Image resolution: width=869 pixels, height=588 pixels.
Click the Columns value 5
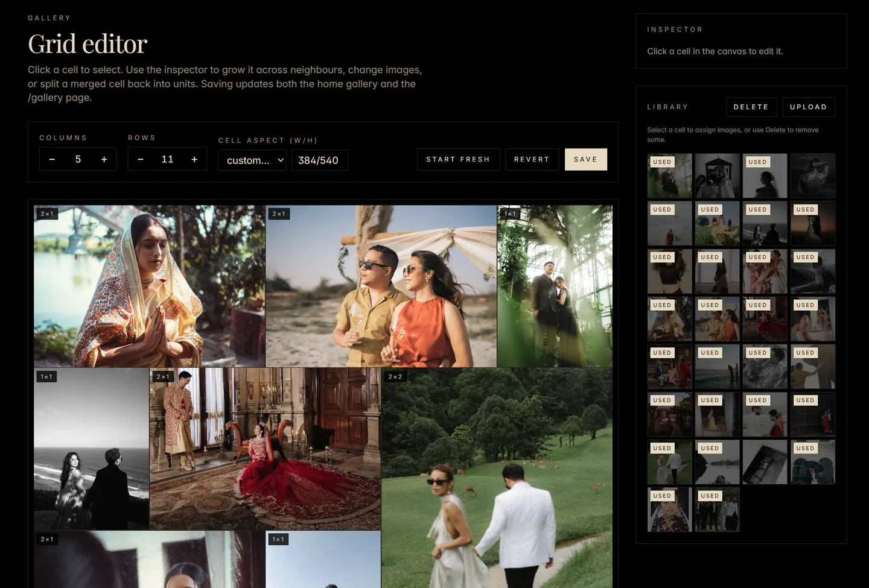pos(78,159)
